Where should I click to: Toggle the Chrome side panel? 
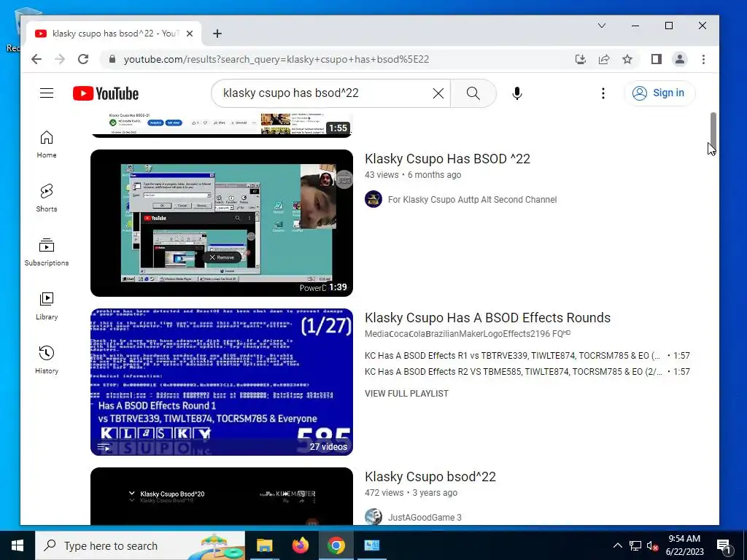[656, 59]
